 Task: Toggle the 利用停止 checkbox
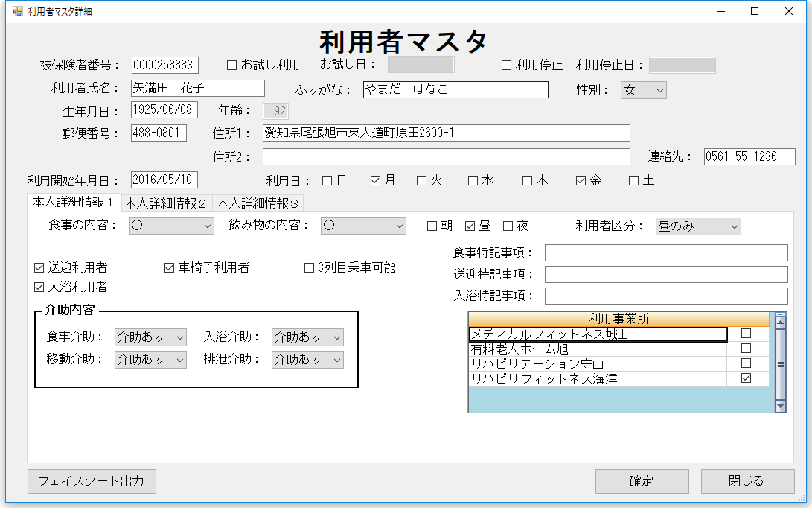(506, 66)
